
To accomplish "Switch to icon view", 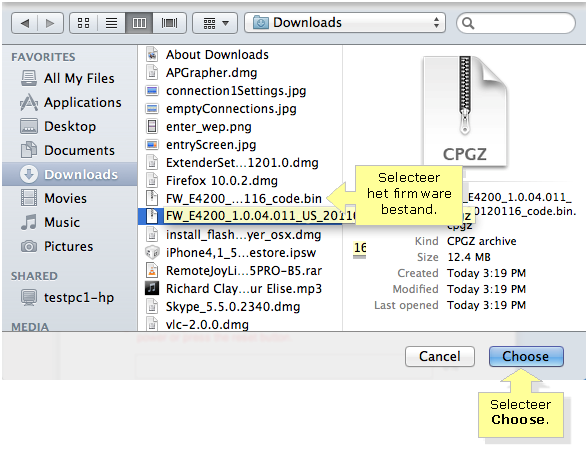I will pos(83,23).
